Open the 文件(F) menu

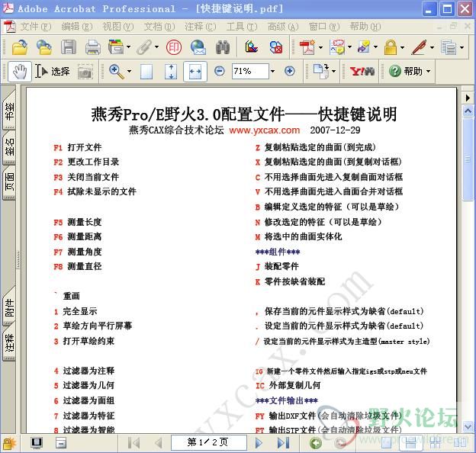[x=36, y=27]
